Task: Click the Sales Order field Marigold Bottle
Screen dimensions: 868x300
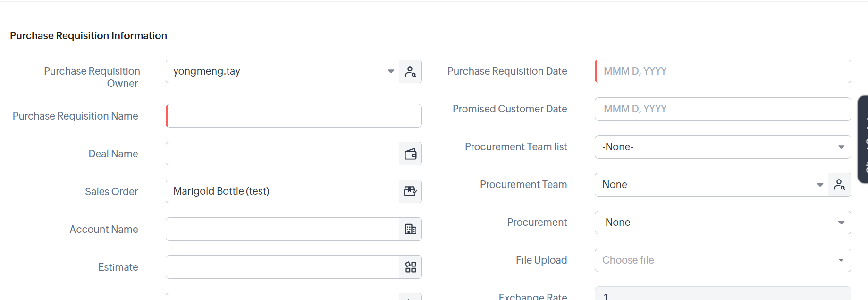Action: 282,191
